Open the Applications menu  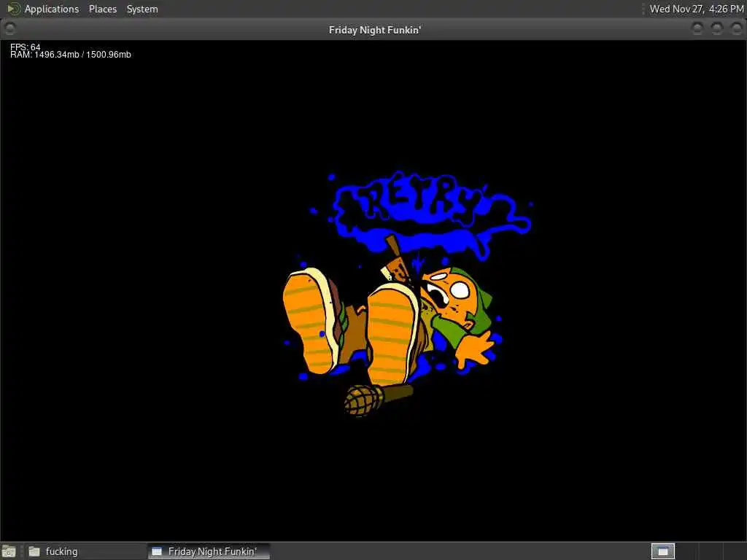pyautogui.click(x=52, y=9)
